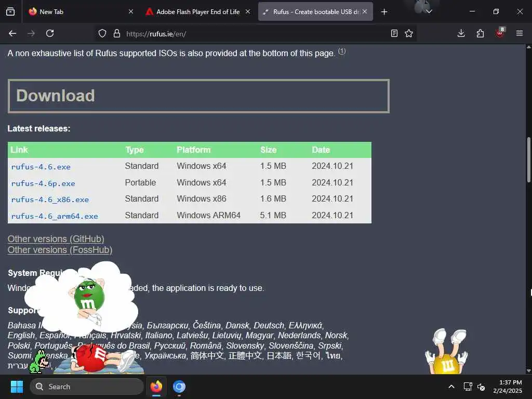The width and height of the screenshot is (532, 399).
Task: Download rufus-4.6.exe
Action: coord(41,167)
